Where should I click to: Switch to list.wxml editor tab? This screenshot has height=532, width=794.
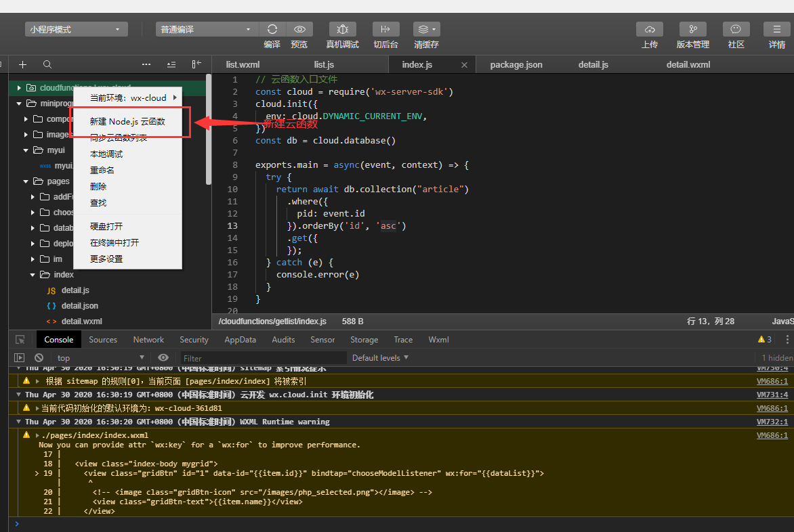click(243, 65)
